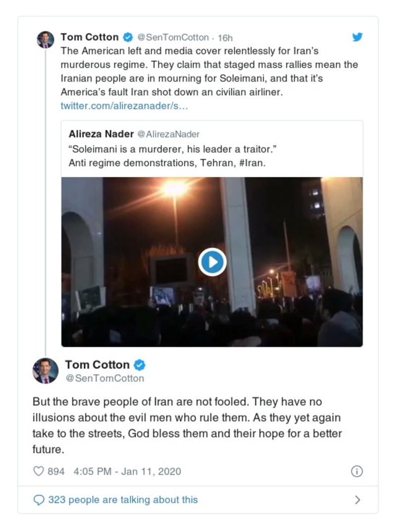
Task: Open Tom Cotton's small profile avatar
Action: pos(46,39)
